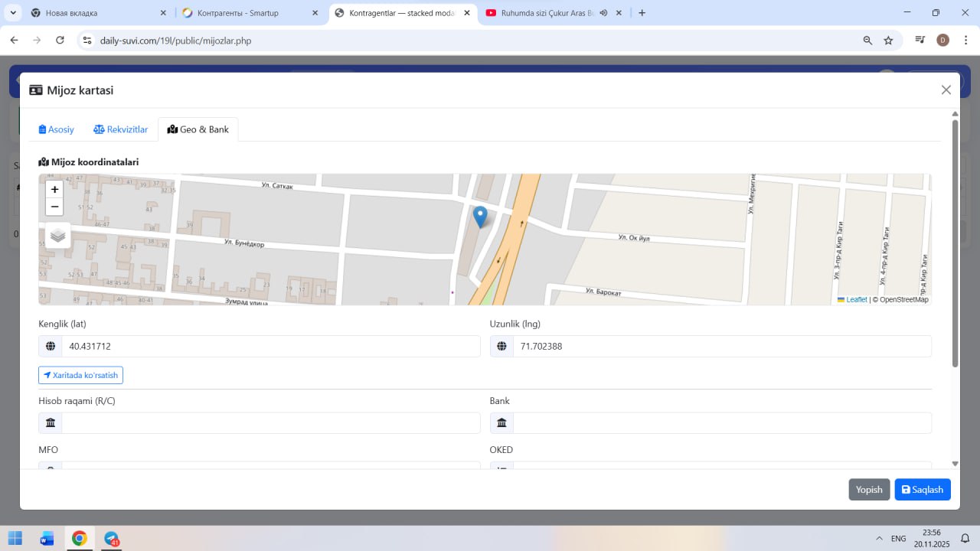Image resolution: width=980 pixels, height=551 pixels.
Task: Open Chrome zoom magnifier in address bar
Action: pyautogui.click(x=867, y=41)
